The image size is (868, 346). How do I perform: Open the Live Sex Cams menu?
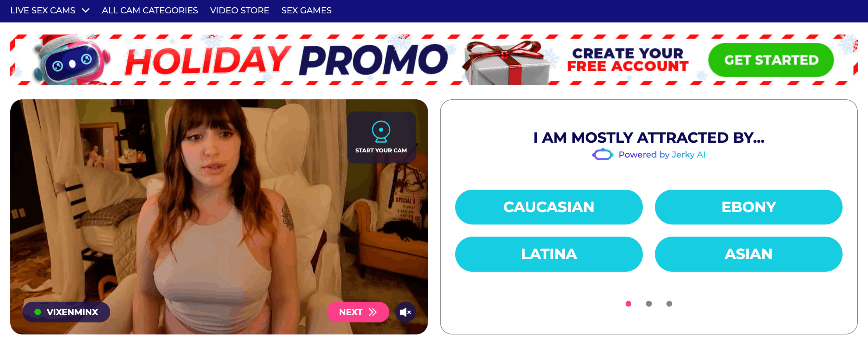43,10
